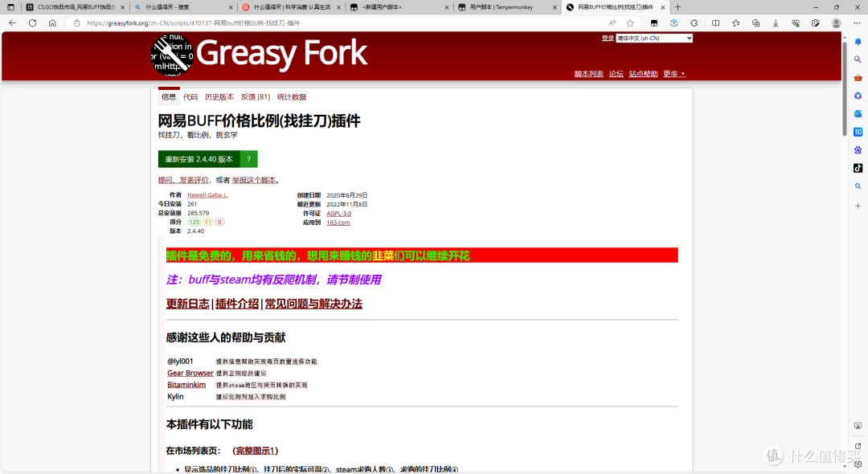Open the Tampermonkey extension icon

pyautogui.click(x=653, y=23)
